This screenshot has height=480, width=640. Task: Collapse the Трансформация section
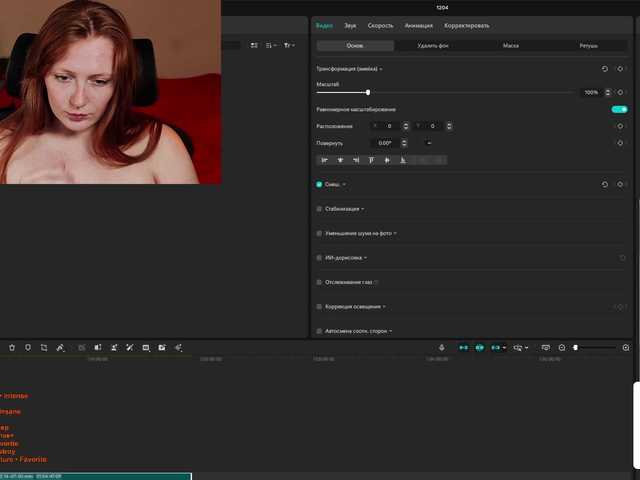click(381, 69)
